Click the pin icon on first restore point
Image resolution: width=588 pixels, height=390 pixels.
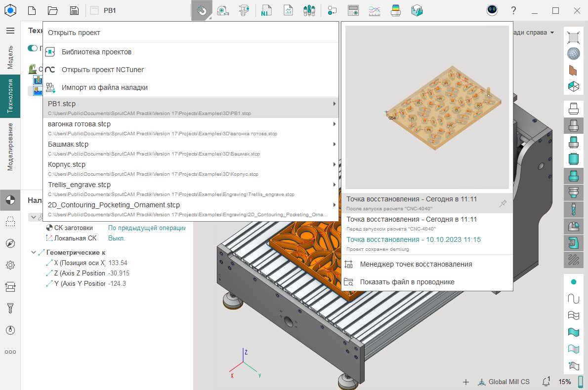click(503, 203)
